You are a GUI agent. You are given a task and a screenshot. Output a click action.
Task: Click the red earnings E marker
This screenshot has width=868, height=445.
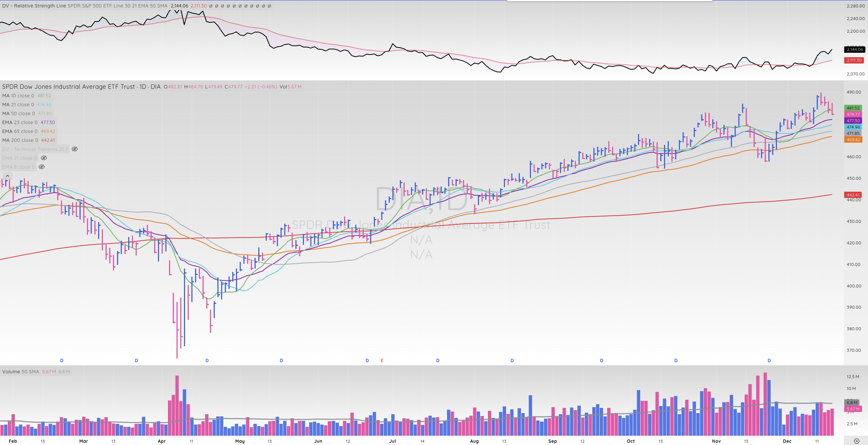point(382,360)
